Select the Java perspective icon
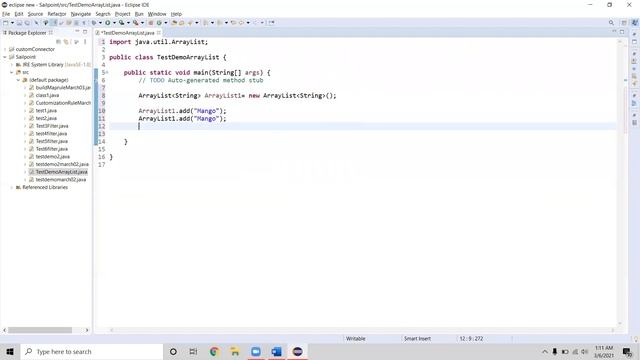The width and height of the screenshot is (640, 360). 634,23
